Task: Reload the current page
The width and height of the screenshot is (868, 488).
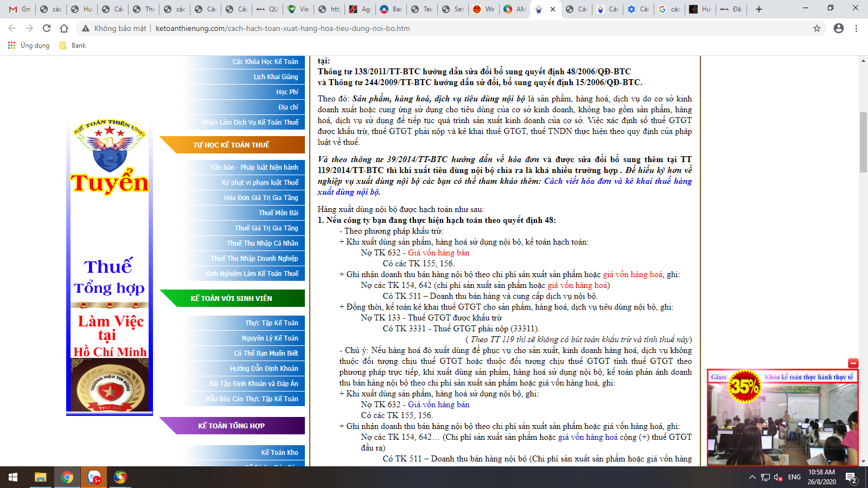Action: [x=47, y=28]
